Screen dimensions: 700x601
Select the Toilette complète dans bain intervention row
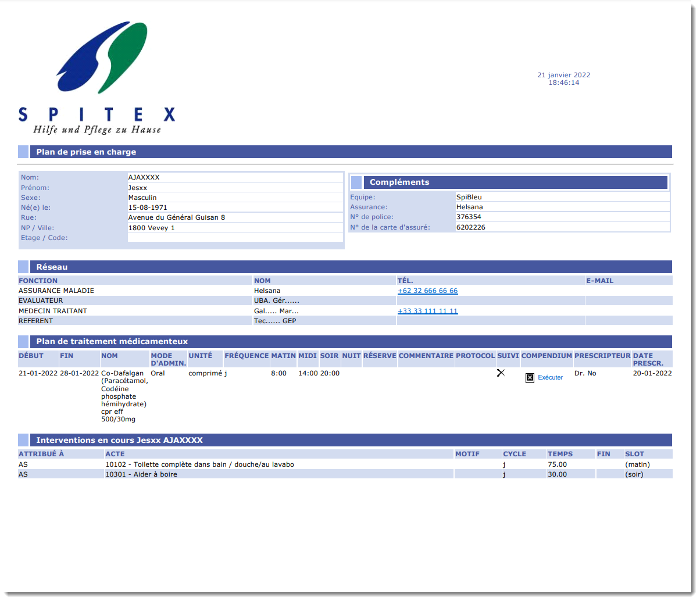(199, 464)
